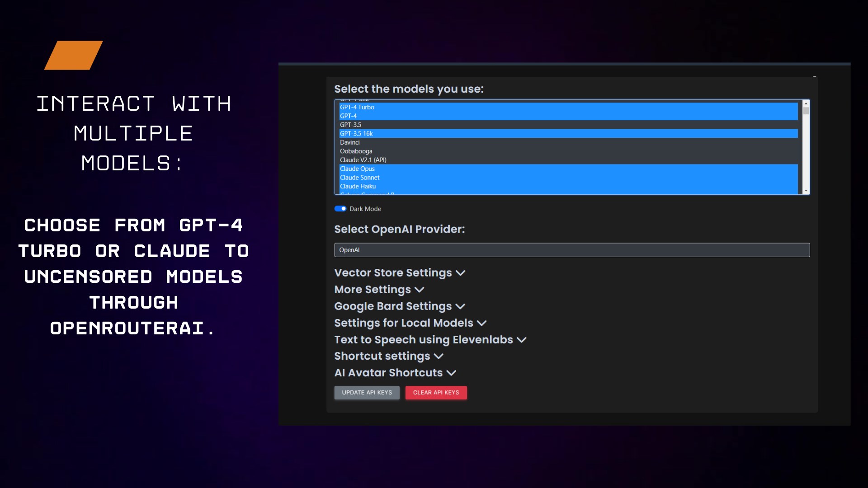The height and width of the screenshot is (488, 868).
Task: Toggle the Dark Mode switch
Action: (340, 209)
